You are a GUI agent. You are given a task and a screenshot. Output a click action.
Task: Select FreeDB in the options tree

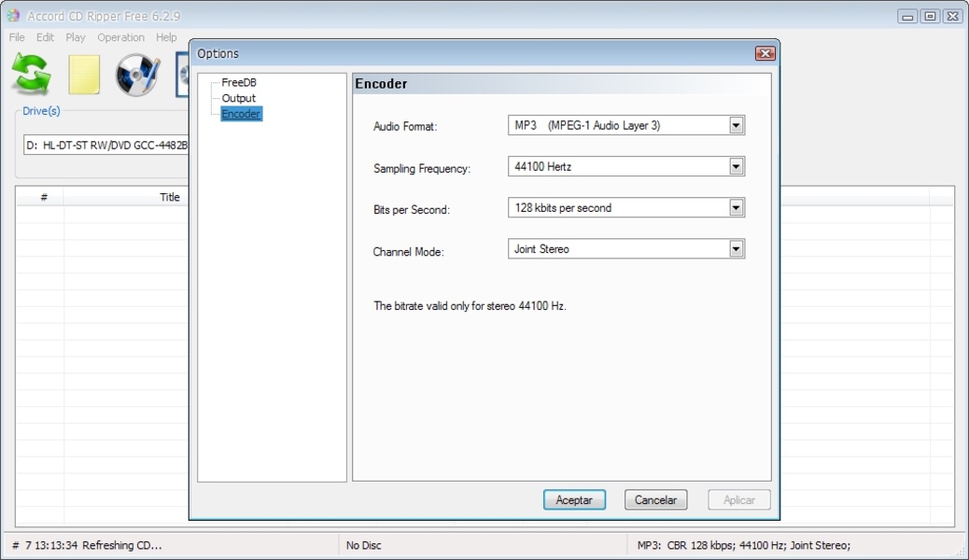(x=239, y=82)
